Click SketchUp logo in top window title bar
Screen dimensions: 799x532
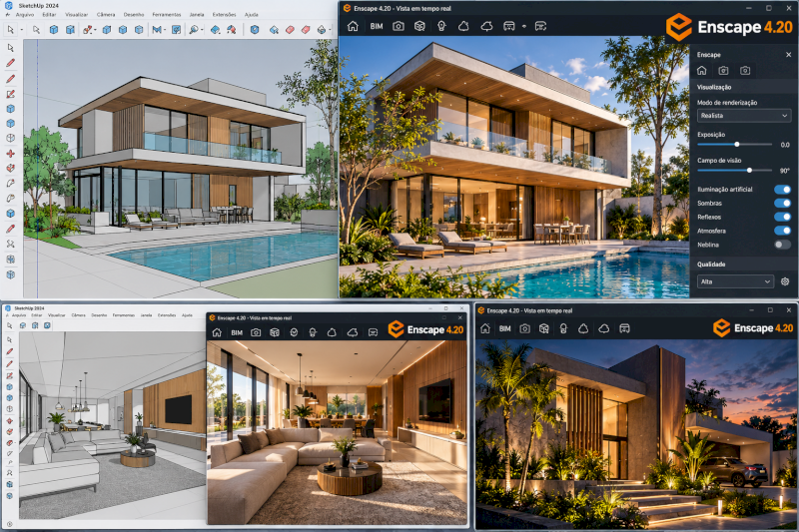(9, 6)
